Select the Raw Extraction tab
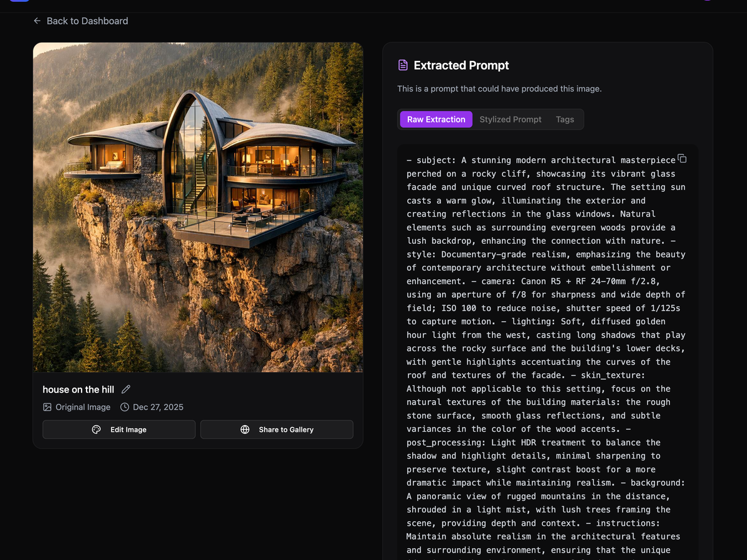This screenshot has width=747, height=560. click(436, 119)
